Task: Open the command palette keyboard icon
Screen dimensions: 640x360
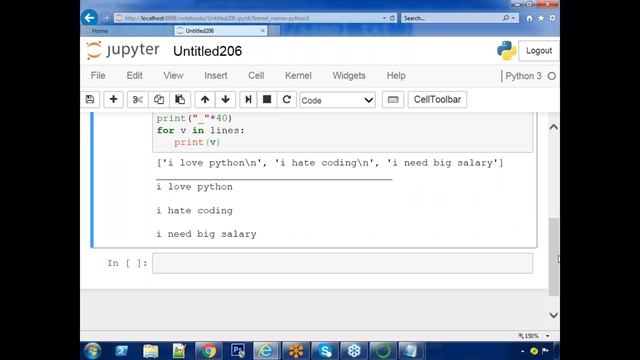Action: tap(393, 100)
